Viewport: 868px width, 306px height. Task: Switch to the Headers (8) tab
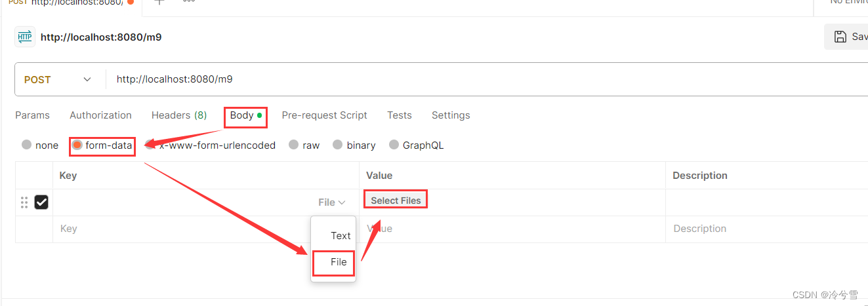[x=179, y=115]
